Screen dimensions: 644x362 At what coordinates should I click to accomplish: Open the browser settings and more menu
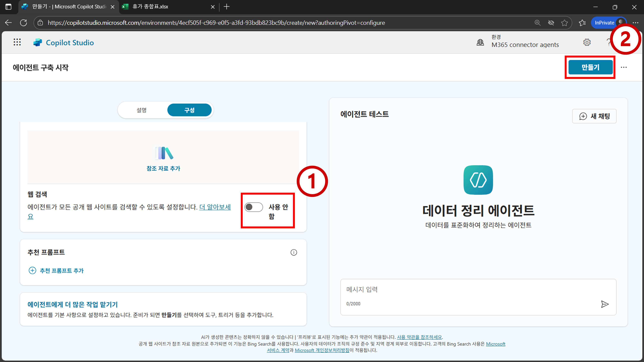pyautogui.click(x=635, y=23)
